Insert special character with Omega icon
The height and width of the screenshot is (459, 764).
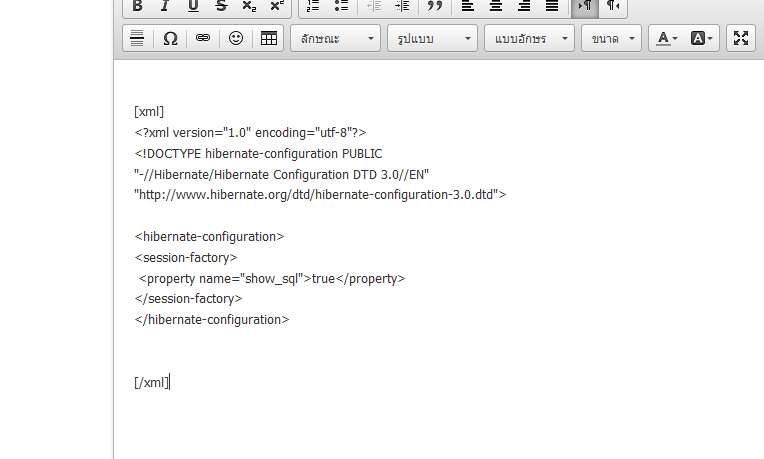point(170,38)
